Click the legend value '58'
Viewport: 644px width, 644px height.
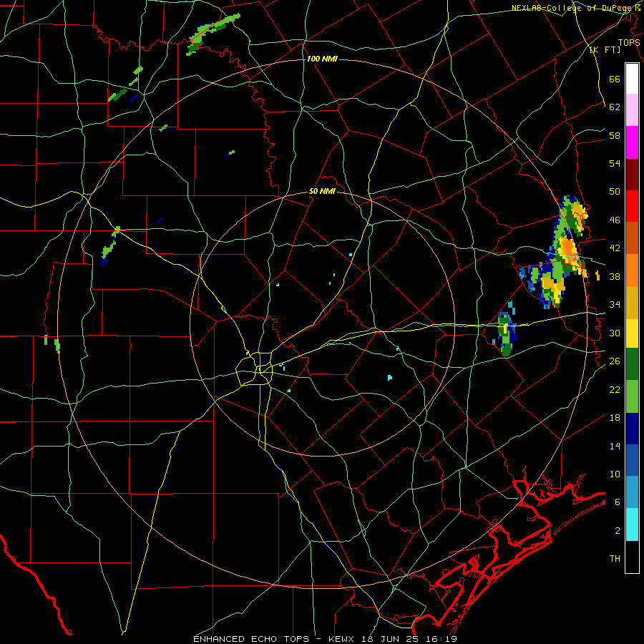[x=615, y=135]
